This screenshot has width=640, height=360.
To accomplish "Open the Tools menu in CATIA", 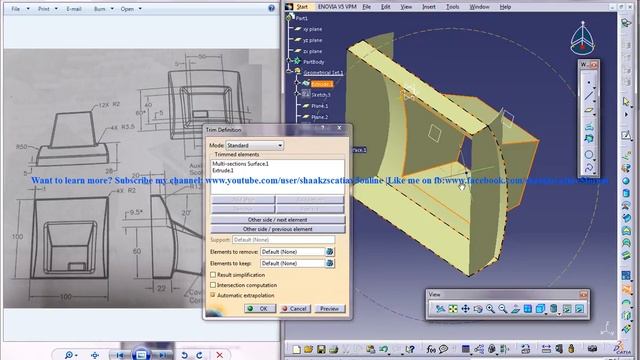I will (x=452, y=7).
